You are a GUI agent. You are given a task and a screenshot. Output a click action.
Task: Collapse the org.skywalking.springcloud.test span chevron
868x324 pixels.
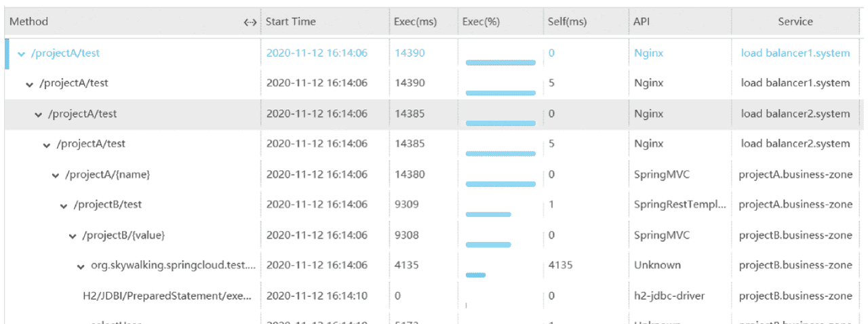pyautogui.click(x=81, y=266)
